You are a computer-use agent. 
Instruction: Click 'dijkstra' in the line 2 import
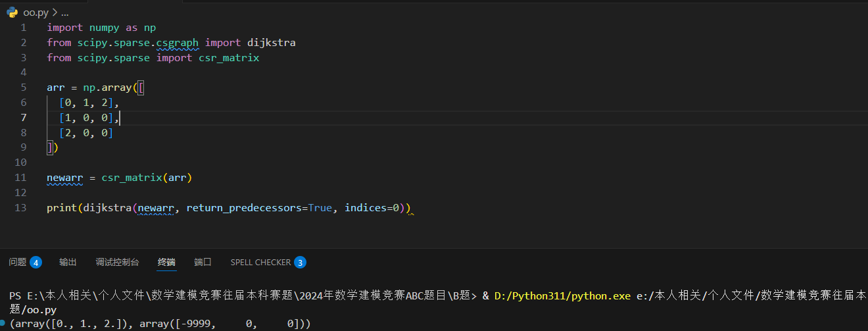tap(272, 43)
